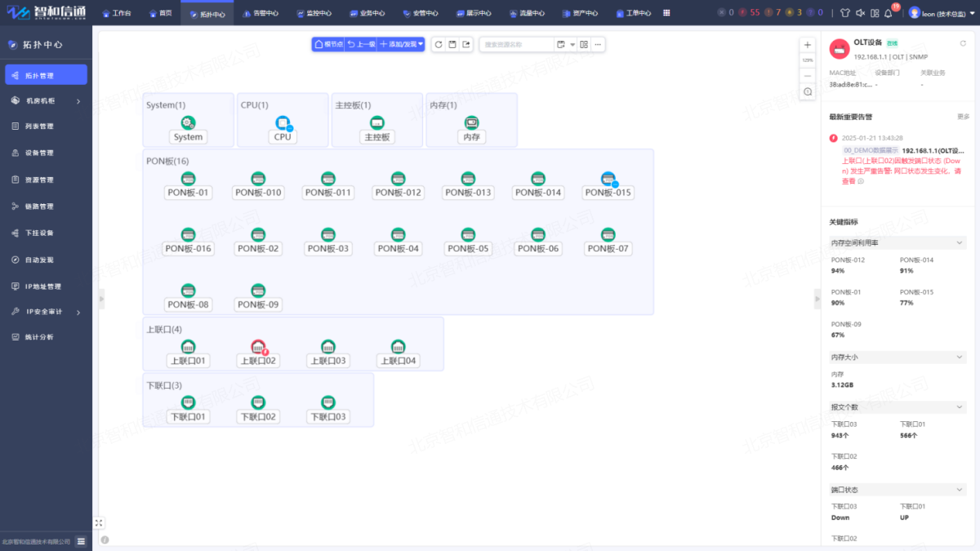Click the 更多 link for alarms

tap(963, 117)
